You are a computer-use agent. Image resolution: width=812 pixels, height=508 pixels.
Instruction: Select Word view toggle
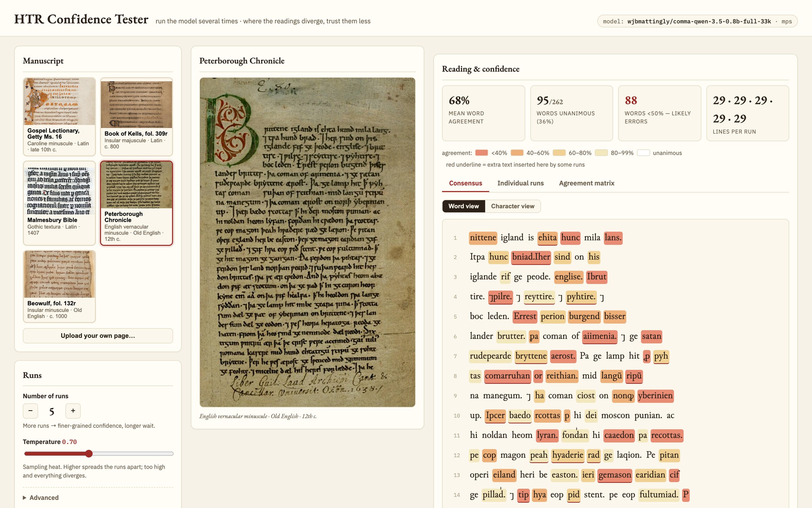click(x=464, y=206)
